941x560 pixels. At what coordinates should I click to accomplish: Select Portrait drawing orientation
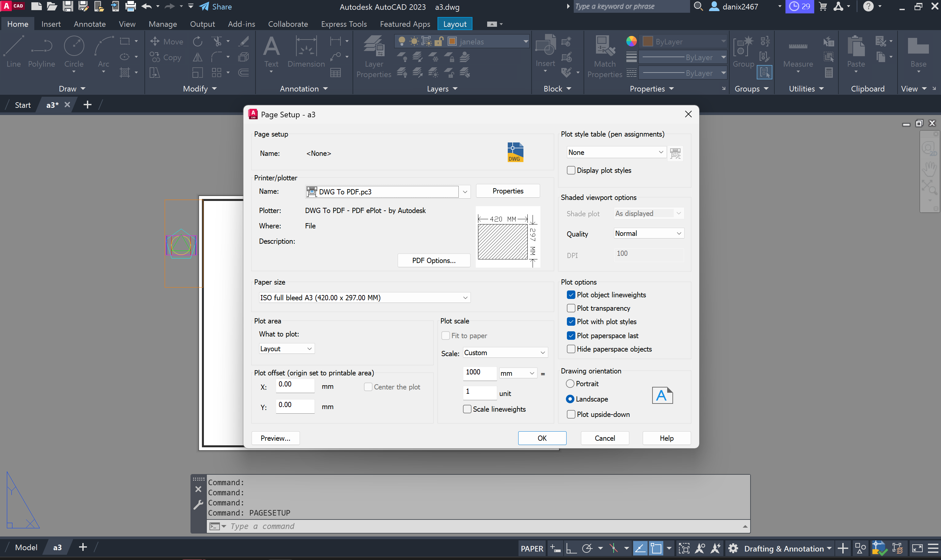[x=570, y=383]
